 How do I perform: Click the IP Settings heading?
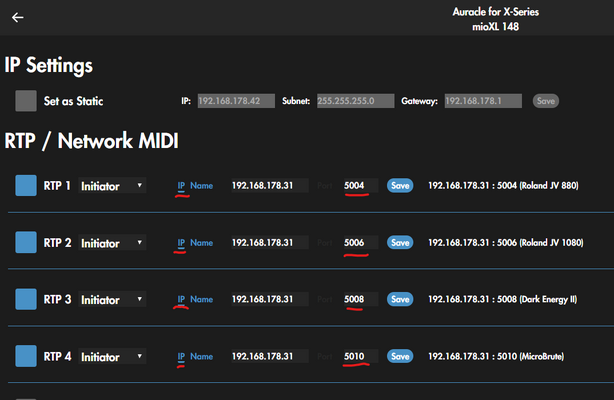click(x=49, y=65)
